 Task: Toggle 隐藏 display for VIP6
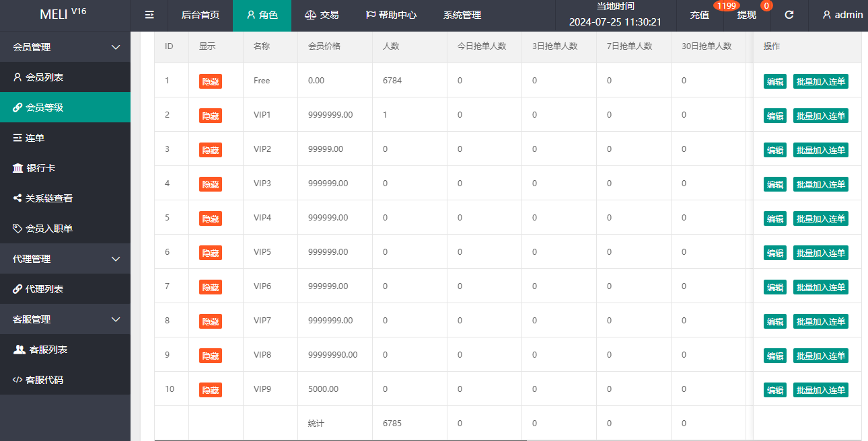tap(211, 287)
